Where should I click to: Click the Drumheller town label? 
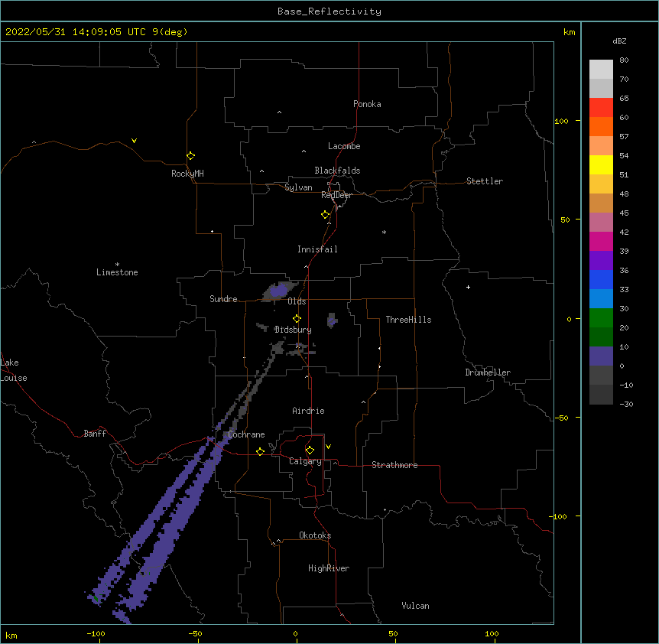tap(488, 372)
